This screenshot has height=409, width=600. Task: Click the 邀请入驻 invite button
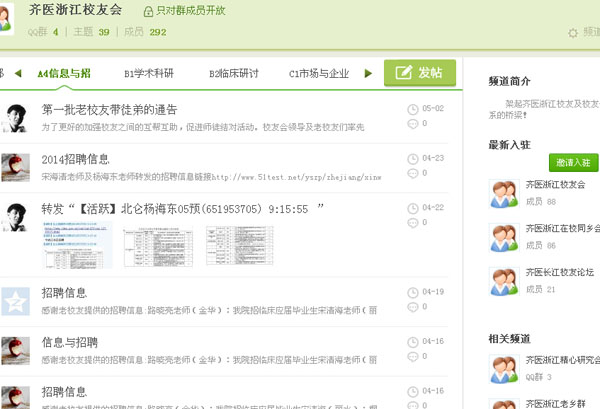pos(573,162)
